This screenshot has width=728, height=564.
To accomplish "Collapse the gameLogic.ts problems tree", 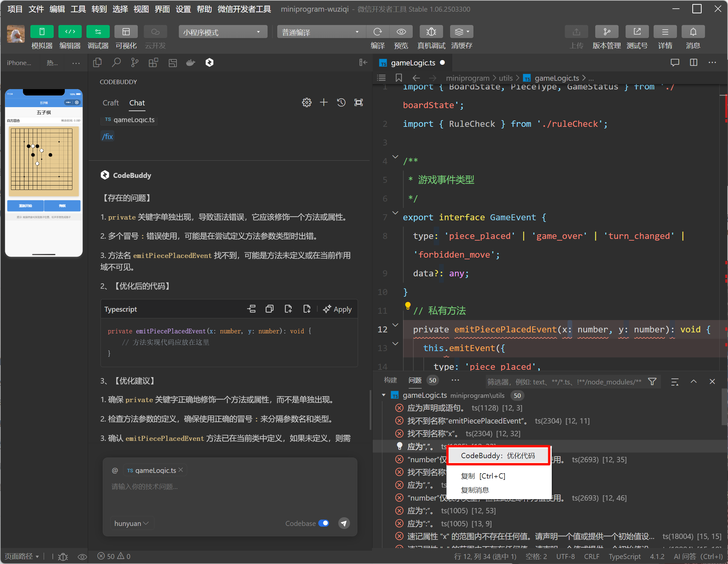I will pos(384,395).
